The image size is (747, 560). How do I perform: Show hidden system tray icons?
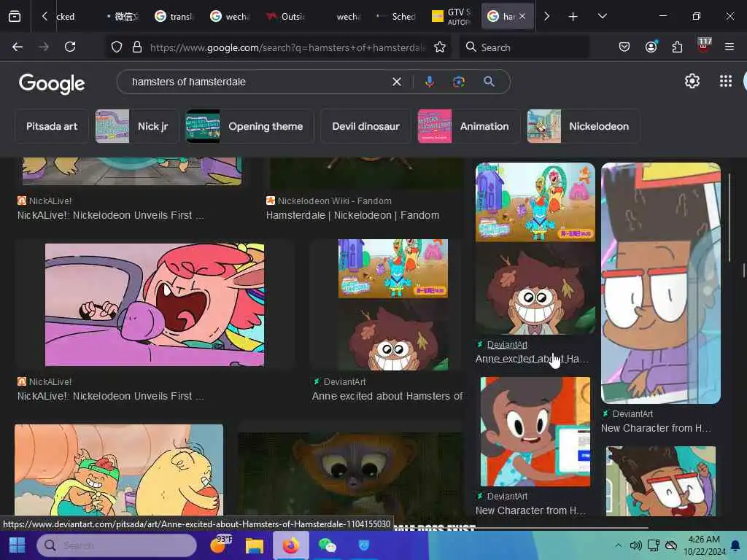pyautogui.click(x=618, y=545)
